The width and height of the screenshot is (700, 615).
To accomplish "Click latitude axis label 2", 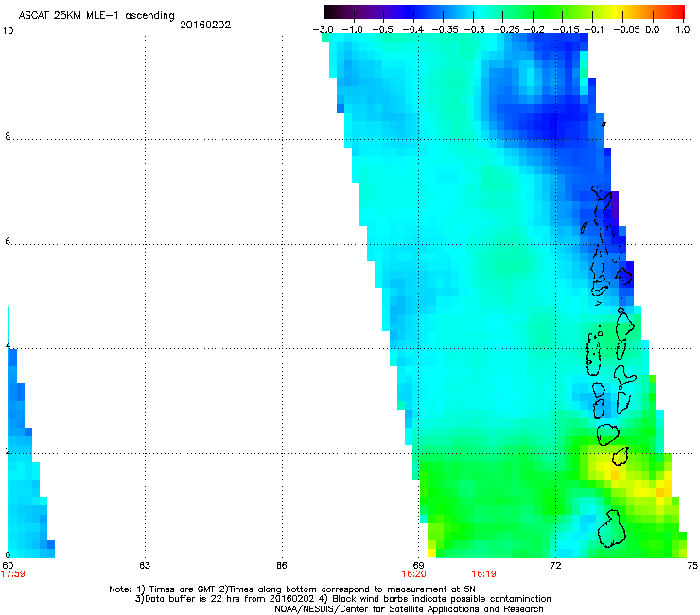I will point(8,450).
